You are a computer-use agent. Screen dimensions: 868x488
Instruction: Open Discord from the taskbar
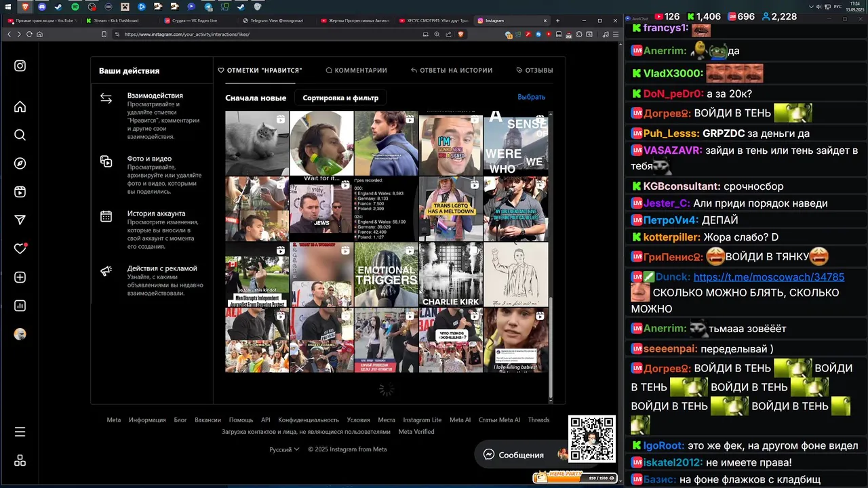(42, 7)
